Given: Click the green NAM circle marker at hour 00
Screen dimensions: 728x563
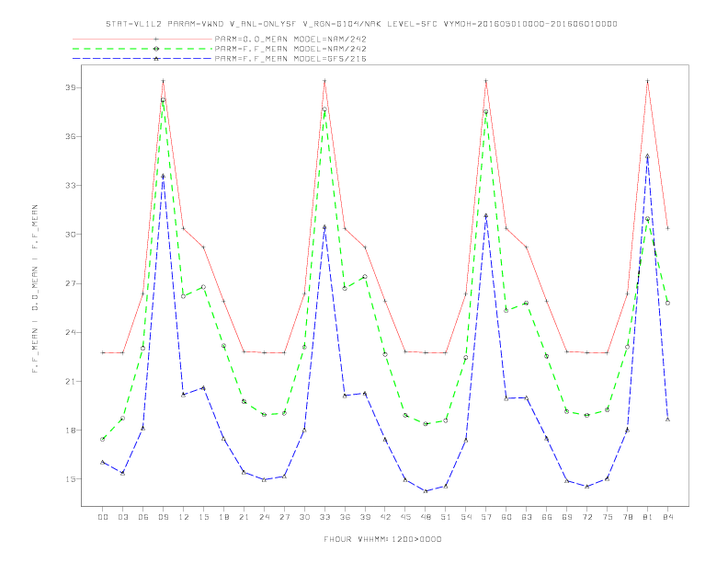Looking at the screenshot, I should click(x=103, y=439).
